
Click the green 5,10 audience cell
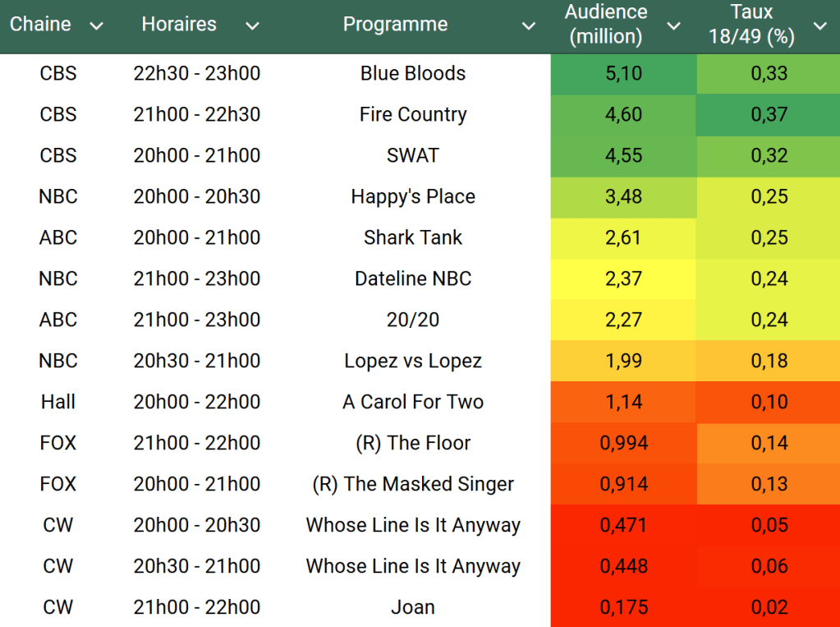point(623,73)
